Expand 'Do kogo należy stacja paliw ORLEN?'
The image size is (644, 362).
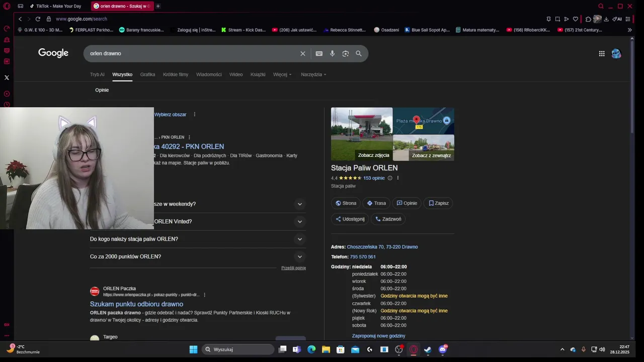click(x=198, y=239)
